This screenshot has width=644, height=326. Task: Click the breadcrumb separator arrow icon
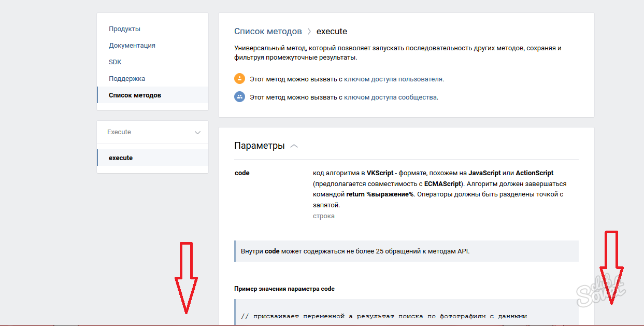pyautogui.click(x=309, y=32)
